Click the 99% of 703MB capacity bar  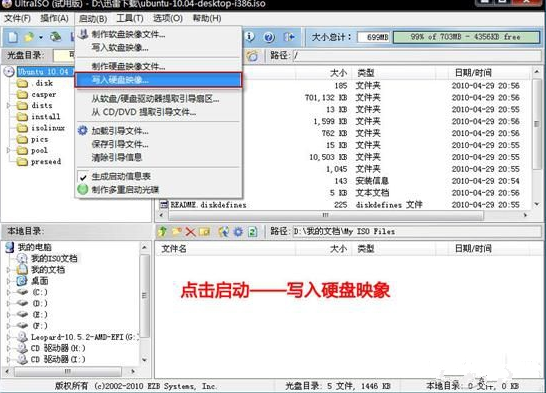click(466, 37)
